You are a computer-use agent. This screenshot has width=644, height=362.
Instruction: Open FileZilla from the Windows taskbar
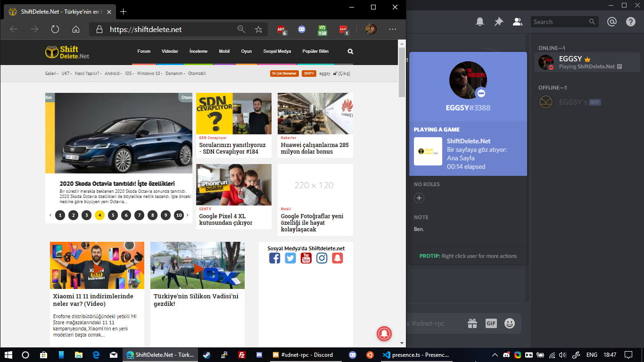(242, 355)
